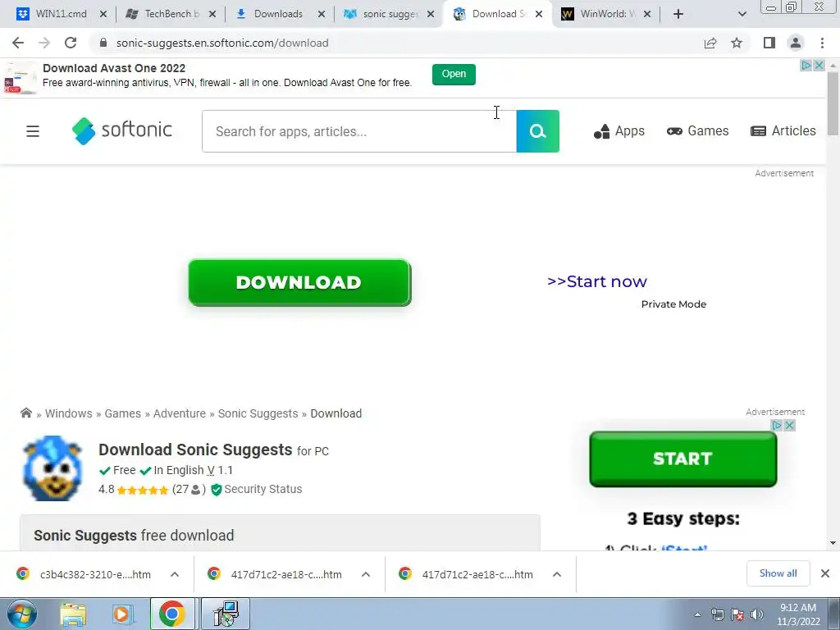
Task: Click the Action Center flag icon
Action: pos(737,614)
